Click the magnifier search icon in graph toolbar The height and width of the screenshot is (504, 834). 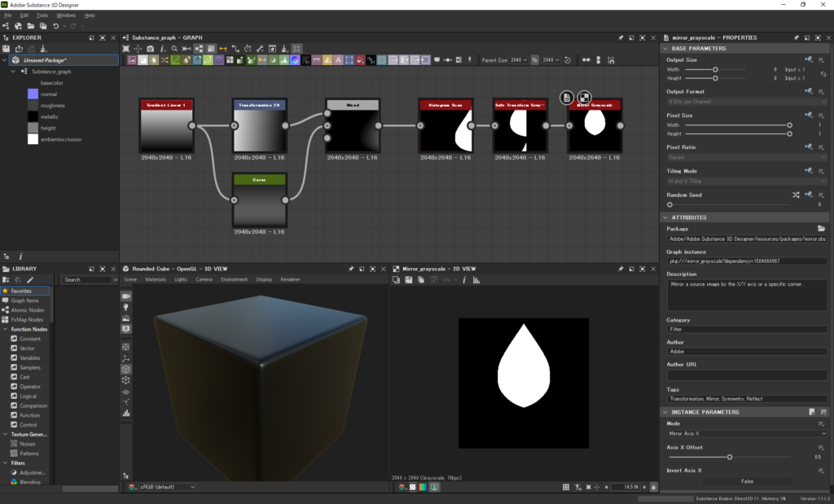174,49
